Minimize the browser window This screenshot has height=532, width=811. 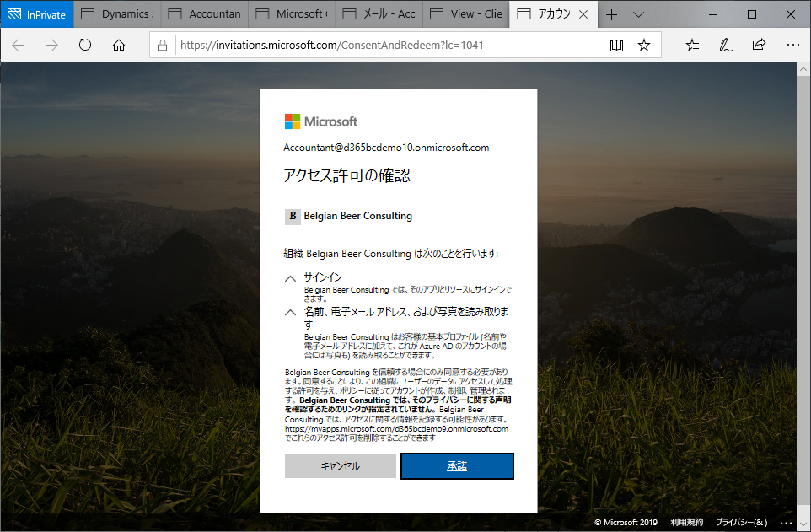(x=713, y=14)
